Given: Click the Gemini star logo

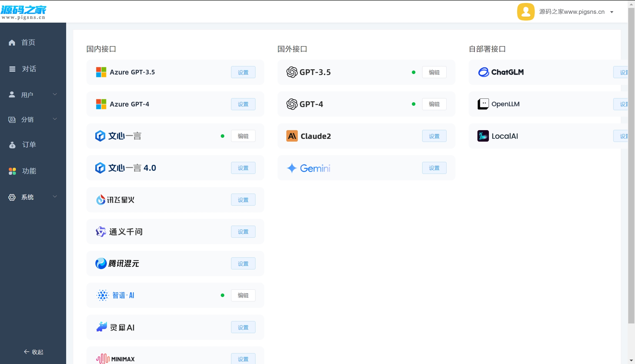Looking at the screenshot, I should point(292,168).
